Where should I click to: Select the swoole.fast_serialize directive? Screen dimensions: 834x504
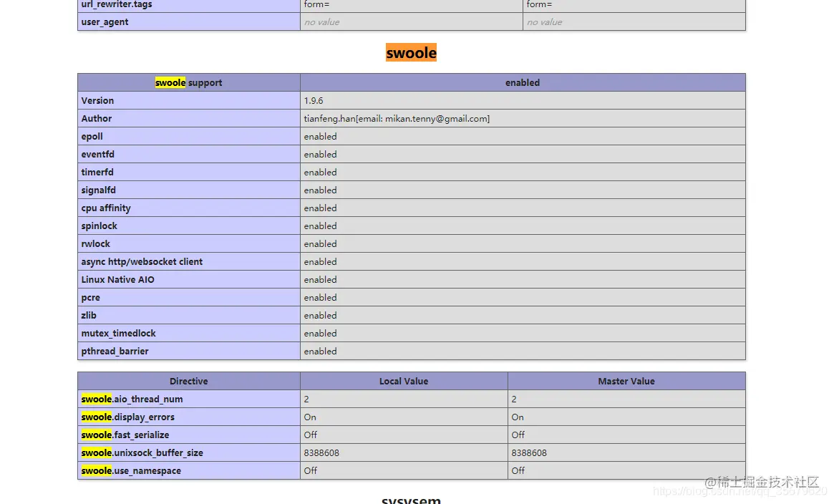[125, 435]
